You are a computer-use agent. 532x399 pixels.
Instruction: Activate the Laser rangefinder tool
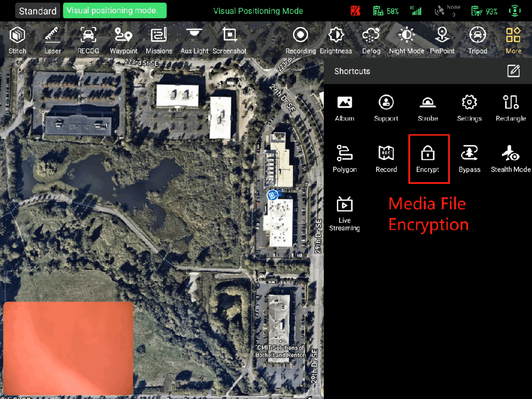[x=52, y=41]
